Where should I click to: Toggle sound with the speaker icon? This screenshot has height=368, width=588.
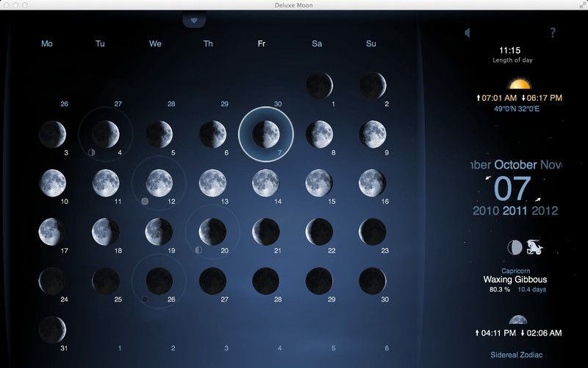467,32
